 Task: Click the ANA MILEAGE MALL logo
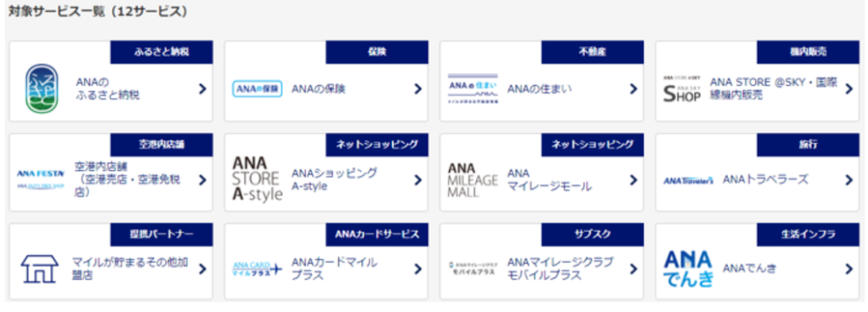click(x=473, y=180)
